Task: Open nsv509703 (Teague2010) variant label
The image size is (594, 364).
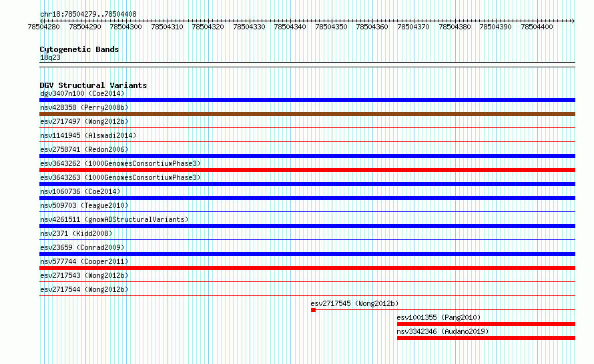Action: coord(84,205)
